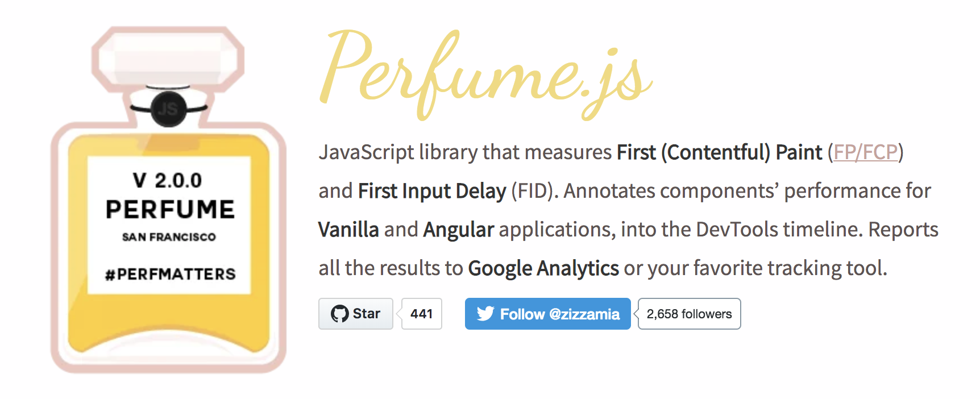Click the SAN FRANCISCO text on label
The height and width of the screenshot is (399, 980).
169,237
